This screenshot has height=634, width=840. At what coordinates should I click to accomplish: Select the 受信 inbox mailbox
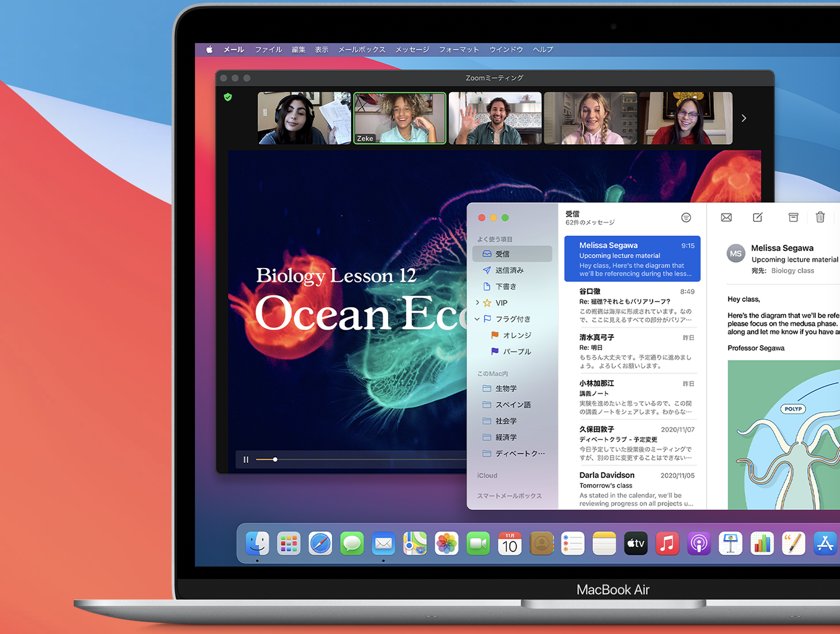coord(512,254)
